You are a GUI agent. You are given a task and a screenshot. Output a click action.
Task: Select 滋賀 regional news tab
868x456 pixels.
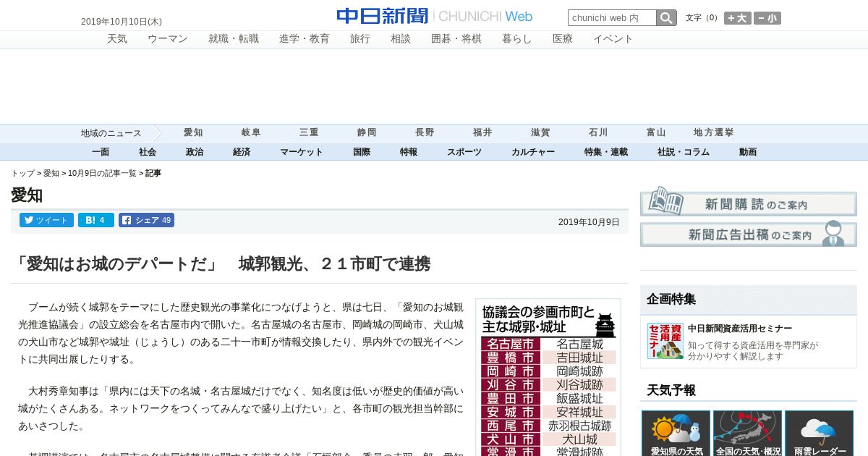[540, 133]
